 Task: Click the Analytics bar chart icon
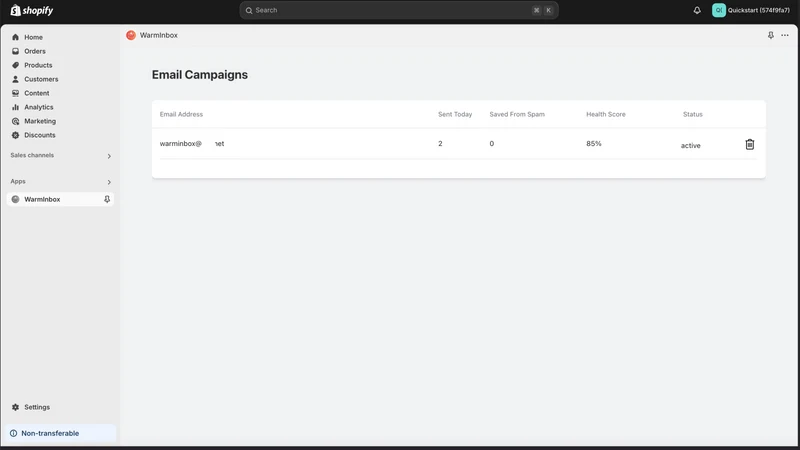(x=15, y=107)
